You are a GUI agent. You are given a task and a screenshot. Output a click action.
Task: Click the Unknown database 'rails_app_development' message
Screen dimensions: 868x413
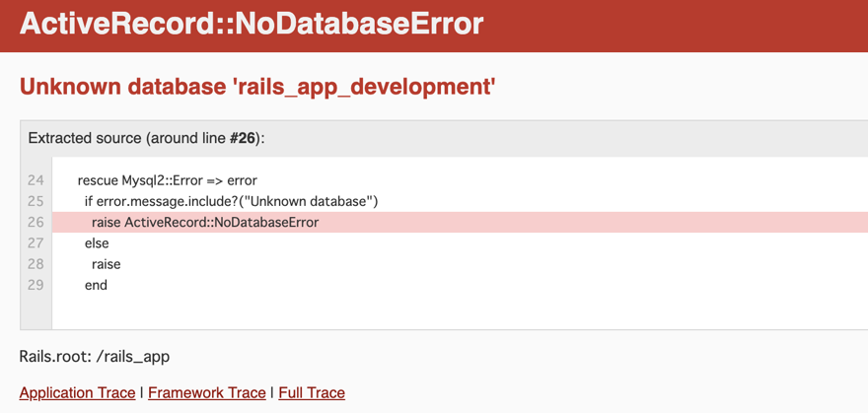tap(256, 87)
